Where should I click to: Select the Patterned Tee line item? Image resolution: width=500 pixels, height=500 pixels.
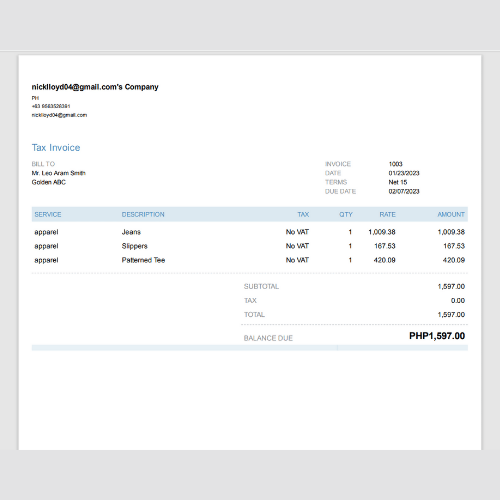click(143, 260)
